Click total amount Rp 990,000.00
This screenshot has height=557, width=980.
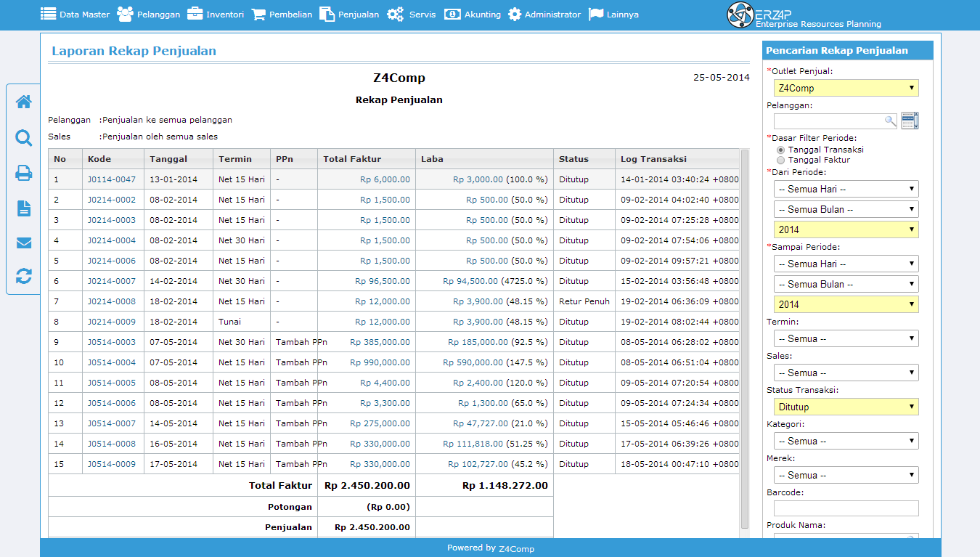pyautogui.click(x=380, y=362)
